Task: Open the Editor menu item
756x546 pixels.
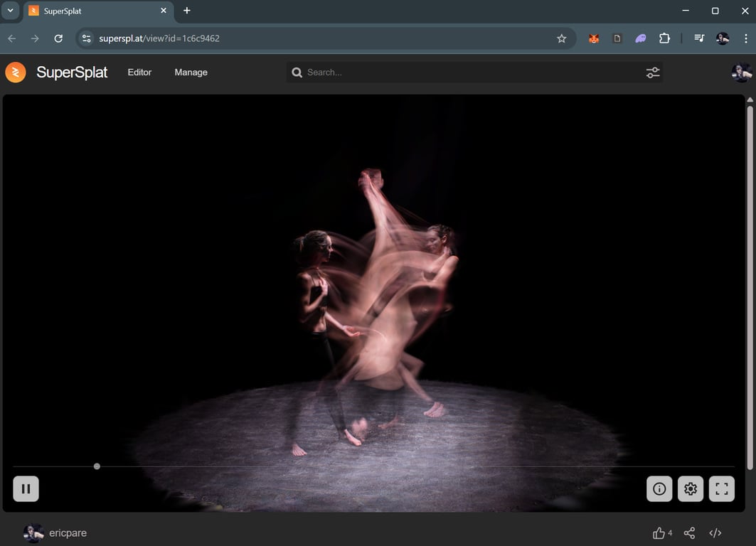Action: (x=139, y=73)
